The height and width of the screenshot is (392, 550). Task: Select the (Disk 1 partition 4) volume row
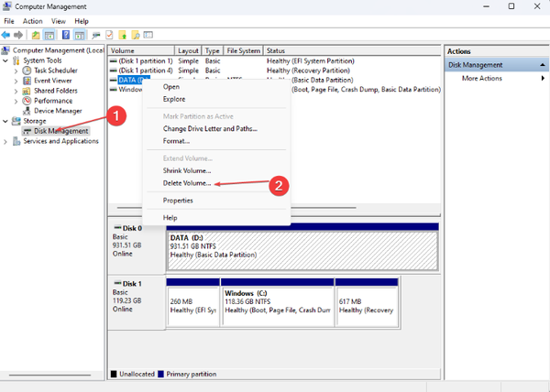pos(274,71)
